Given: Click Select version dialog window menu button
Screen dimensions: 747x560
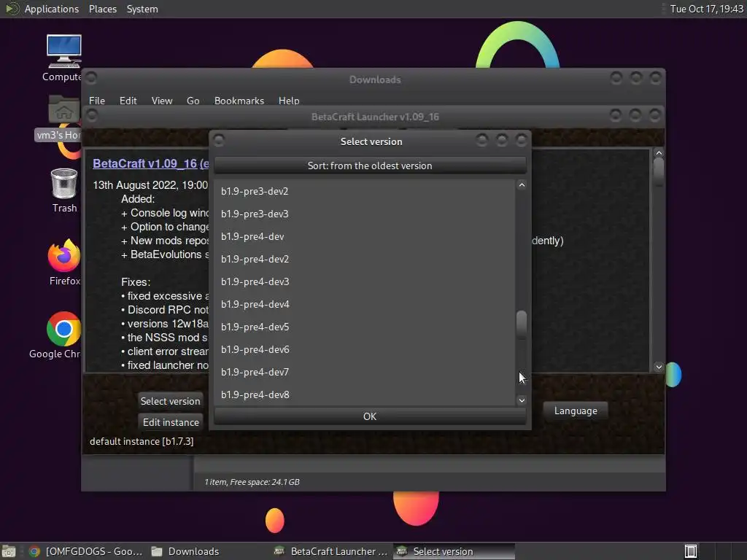Looking at the screenshot, I should 219,141.
